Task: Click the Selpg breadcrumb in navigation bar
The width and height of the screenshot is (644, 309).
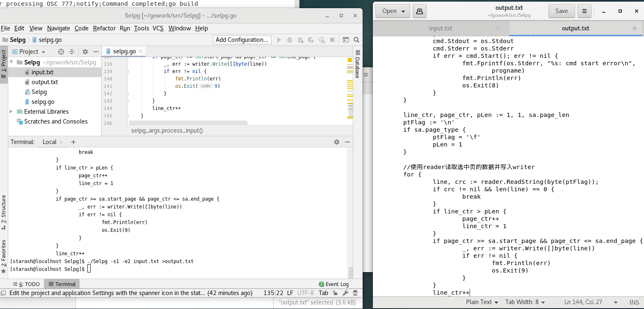Action: (14, 40)
